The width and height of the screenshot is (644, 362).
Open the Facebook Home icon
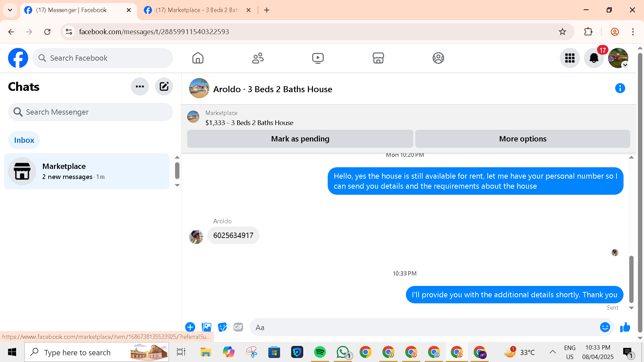[198, 58]
